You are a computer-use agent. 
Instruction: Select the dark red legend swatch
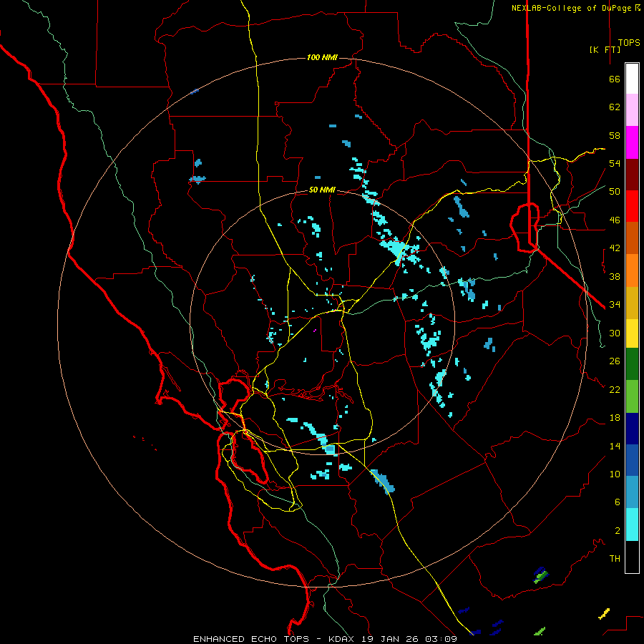[632, 175]
